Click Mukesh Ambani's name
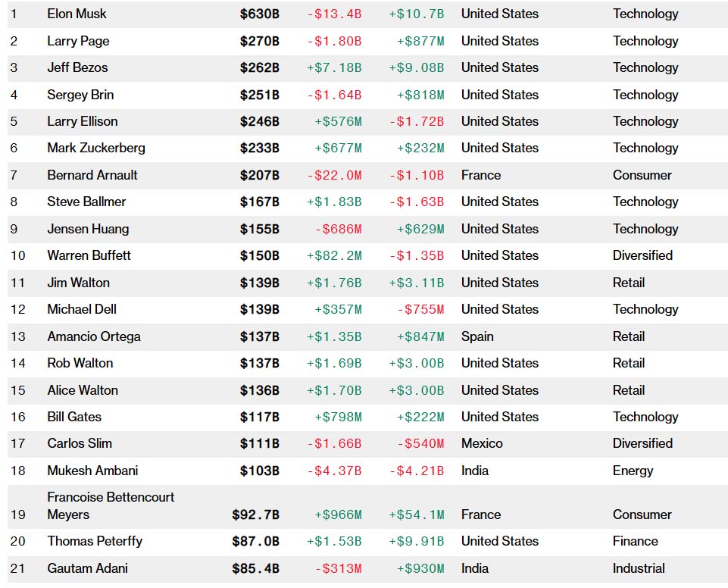 (92, 471)
